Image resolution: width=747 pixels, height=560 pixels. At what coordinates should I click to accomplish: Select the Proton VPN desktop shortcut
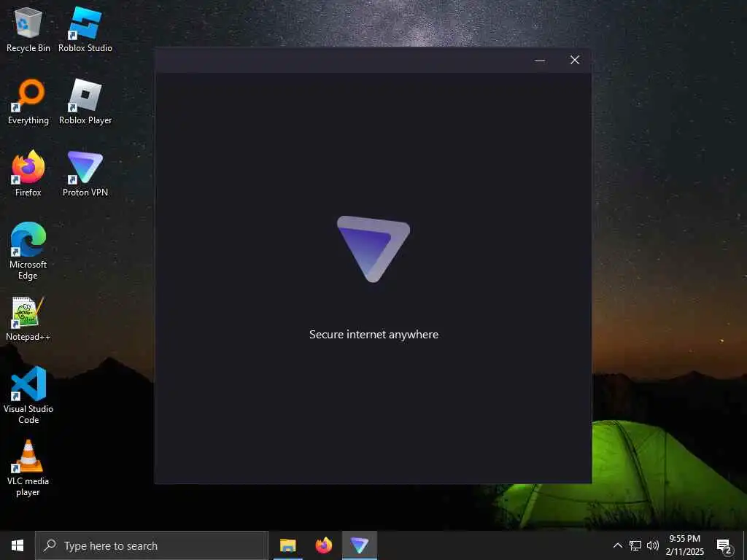[85, 174]
